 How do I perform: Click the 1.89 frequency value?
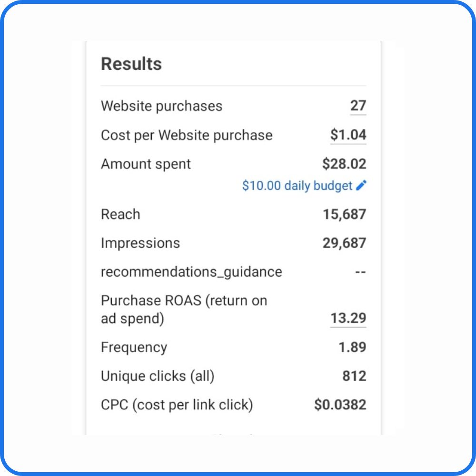coord(352,347)
